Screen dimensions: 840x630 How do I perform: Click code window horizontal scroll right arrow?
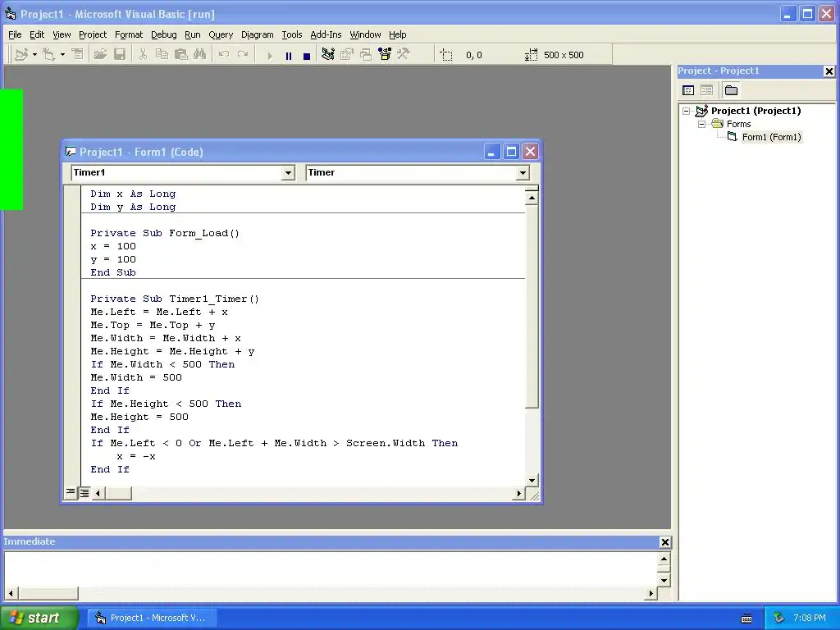518,493
